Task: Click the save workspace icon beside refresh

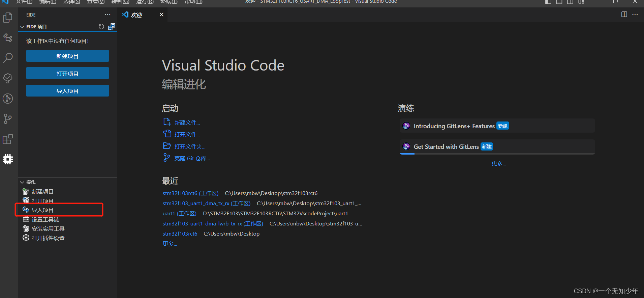Action: (112, 27)
